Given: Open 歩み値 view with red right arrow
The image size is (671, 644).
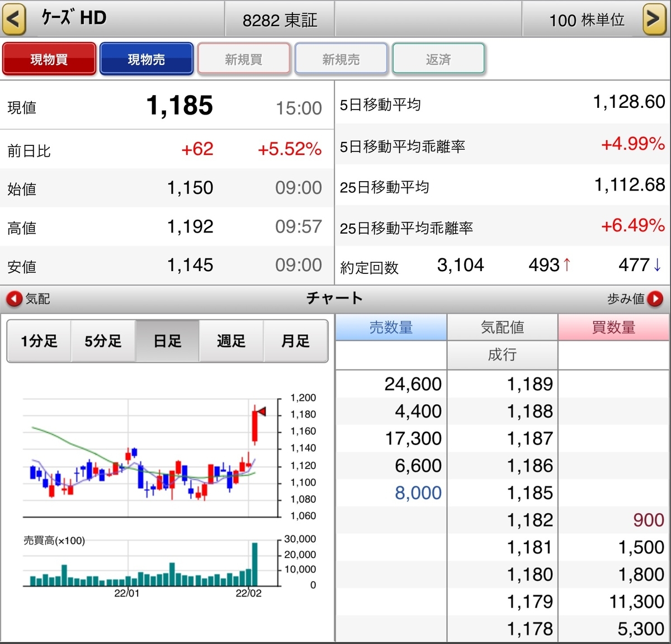Looking at the screenshot, I should pyautogui.click(x=655, y=299).
